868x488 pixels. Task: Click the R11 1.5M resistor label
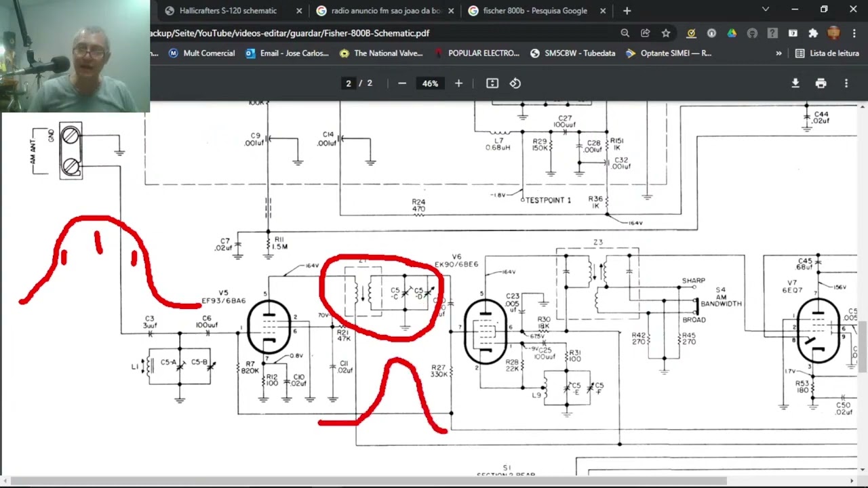pos(279,243)
